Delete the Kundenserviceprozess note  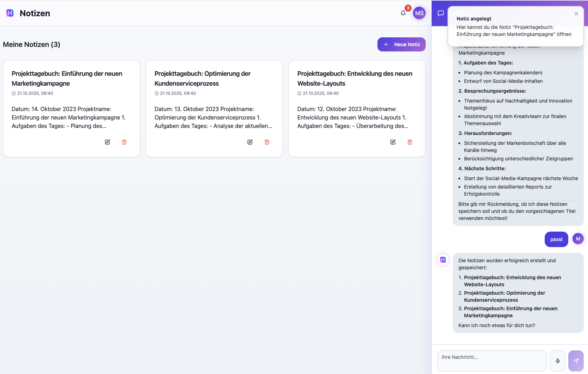tap(267, 142)
